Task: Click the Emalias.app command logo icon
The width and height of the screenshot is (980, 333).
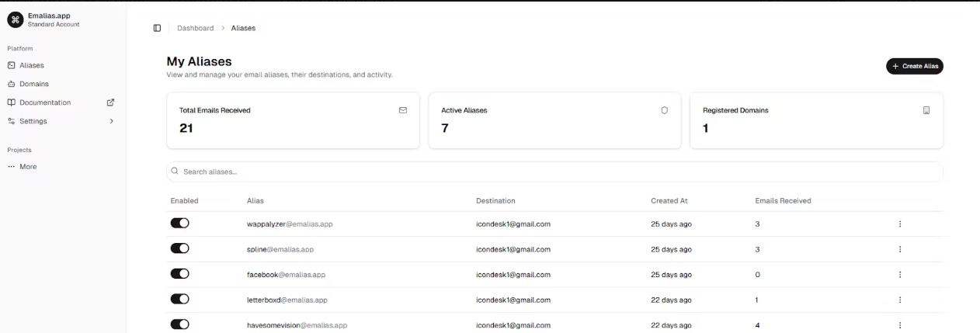Action: (x=16, y=19)
